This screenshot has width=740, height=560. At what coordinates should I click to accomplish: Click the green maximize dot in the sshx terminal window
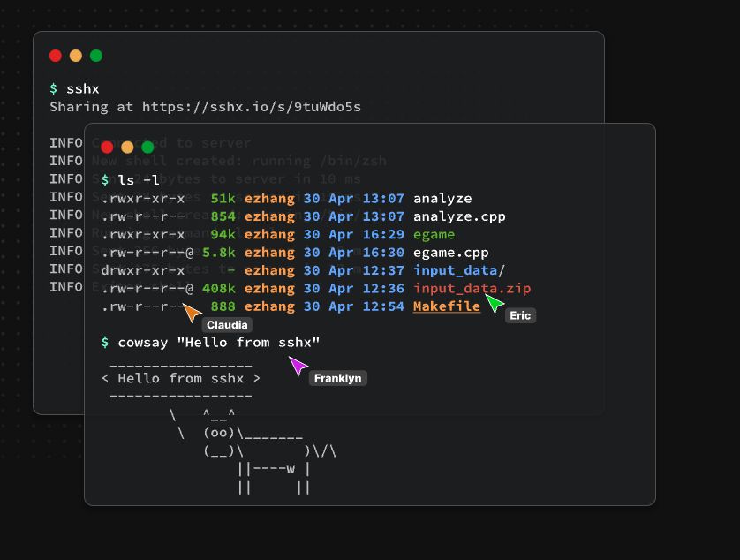[x=95, y=56]
